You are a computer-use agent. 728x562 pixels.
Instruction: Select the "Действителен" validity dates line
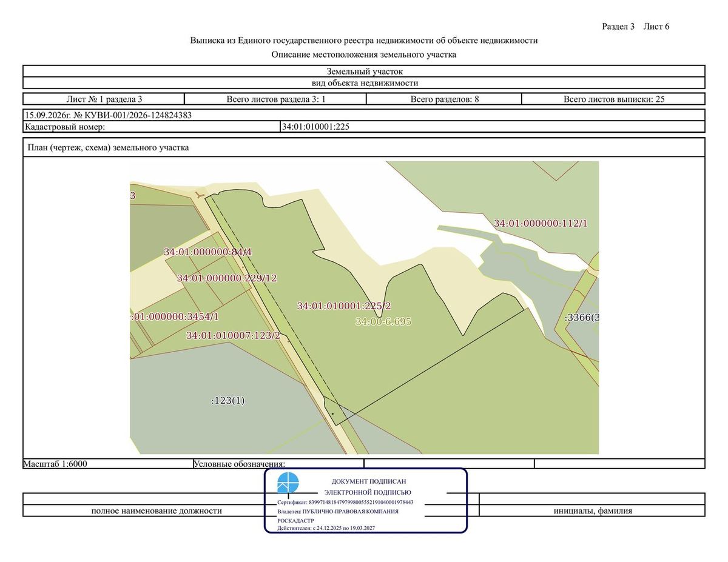point(326,528)
